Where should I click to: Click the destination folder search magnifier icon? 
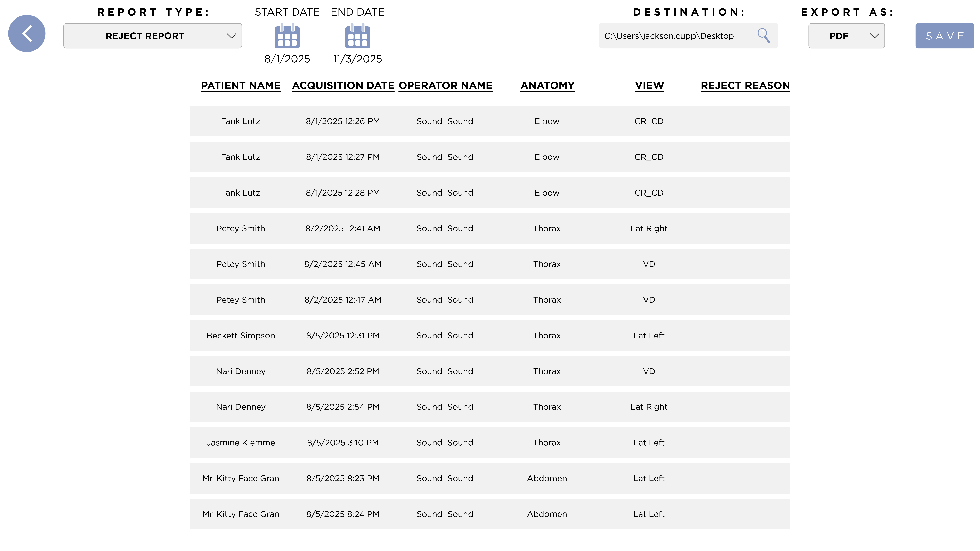(763, 36)
